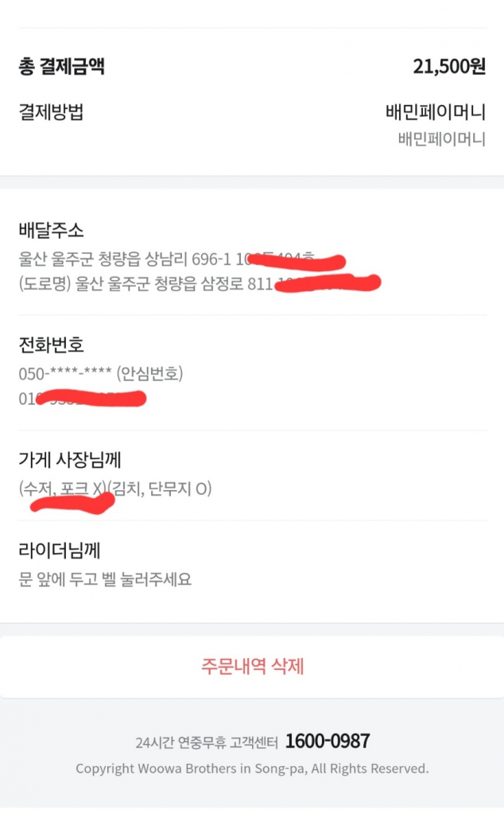This screenshot has height=814, width=504.
Task: Call customer center number 1600-0987
Action: tap(328, 742)
